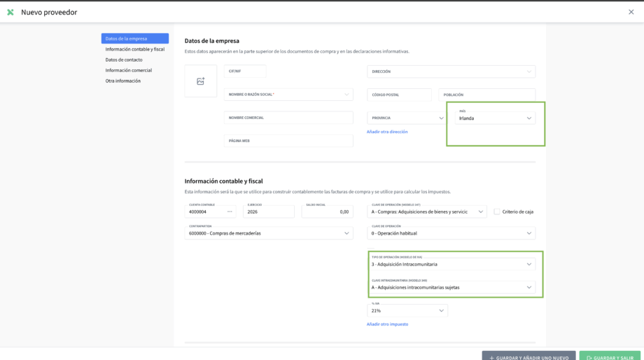Open the three-dots menu in Cuenta contable
The image size is (644, 360).
pos(229,212)
